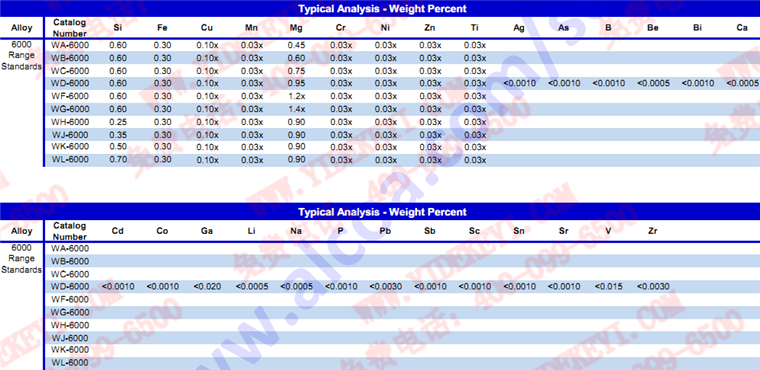Click WD-6000 in the bottom table

tap(70, 287)
